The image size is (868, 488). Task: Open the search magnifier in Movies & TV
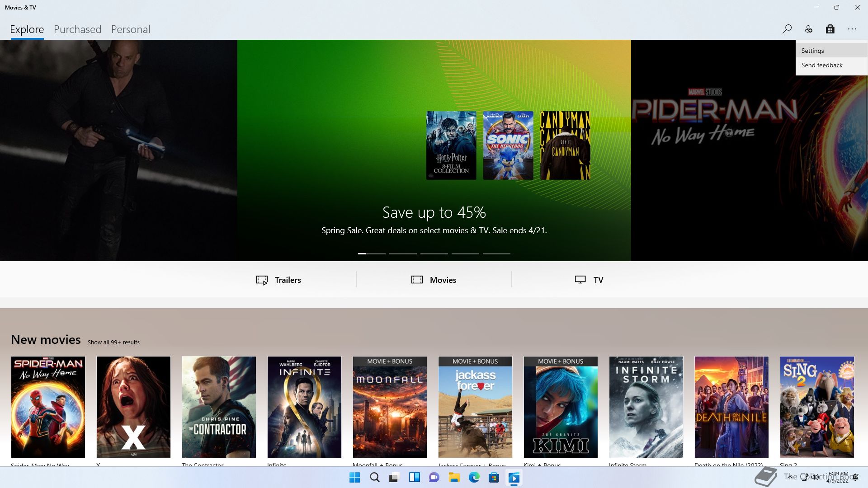click(787, 29)
